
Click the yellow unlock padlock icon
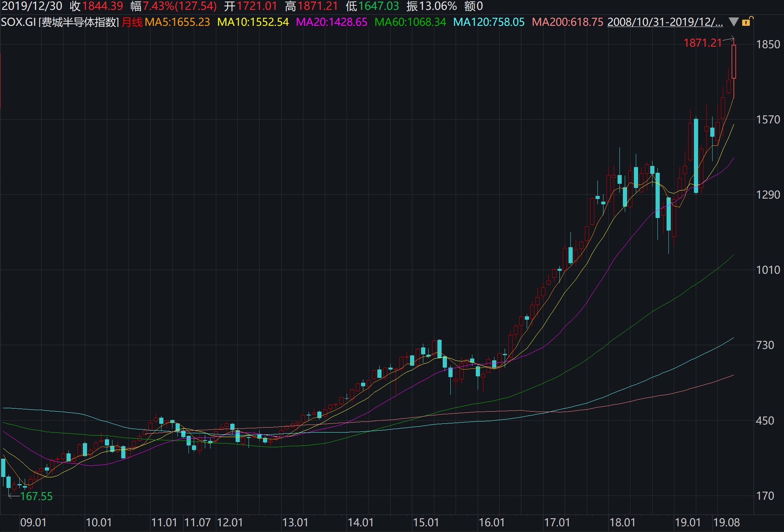pyautogui.click(x=747, y=22)
